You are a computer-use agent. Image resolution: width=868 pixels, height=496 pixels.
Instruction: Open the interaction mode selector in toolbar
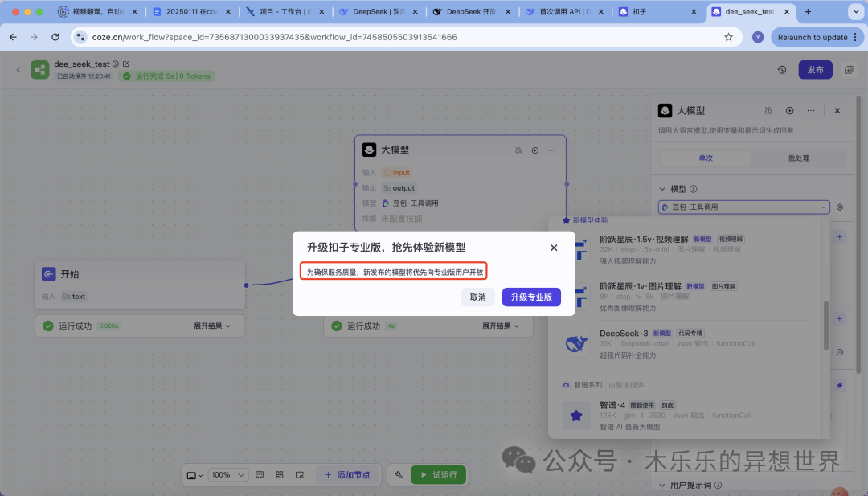click(x=194, y=475)
